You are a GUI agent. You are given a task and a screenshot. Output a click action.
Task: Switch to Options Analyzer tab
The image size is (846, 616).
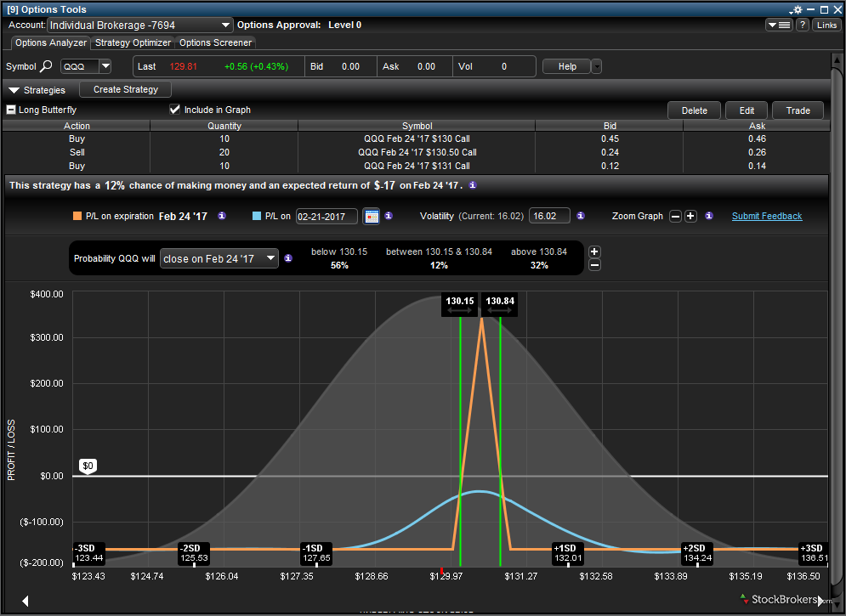[51, 42]
